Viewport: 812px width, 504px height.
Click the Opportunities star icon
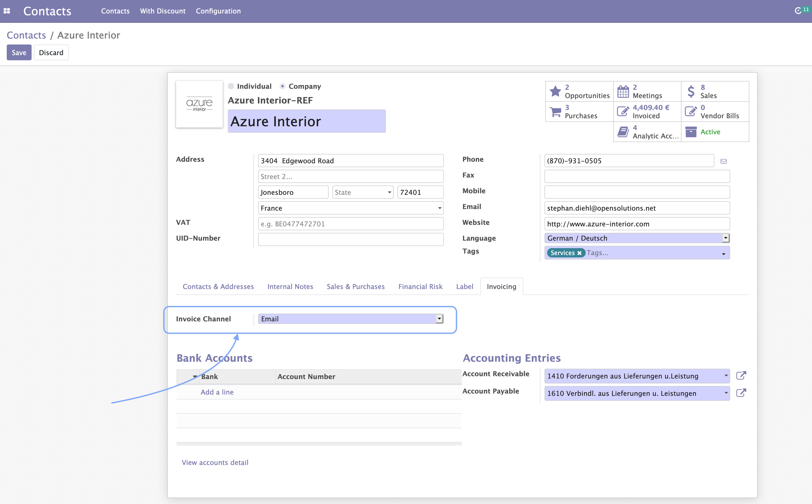pyautogui.click(x=555, y=91)
